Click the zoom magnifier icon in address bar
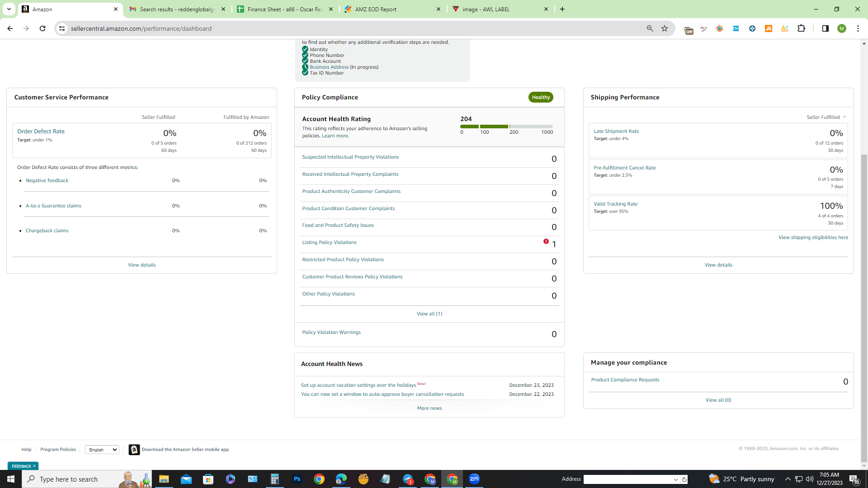 point(650,28)
